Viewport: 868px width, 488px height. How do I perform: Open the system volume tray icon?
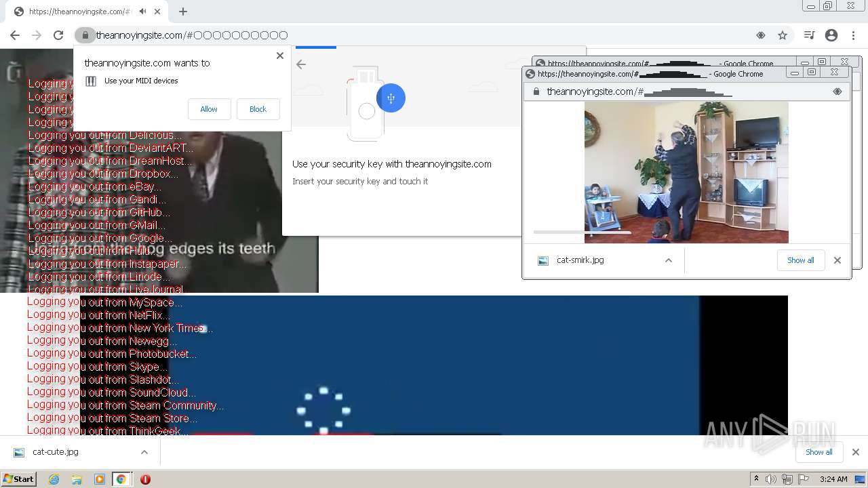(771, 479)
